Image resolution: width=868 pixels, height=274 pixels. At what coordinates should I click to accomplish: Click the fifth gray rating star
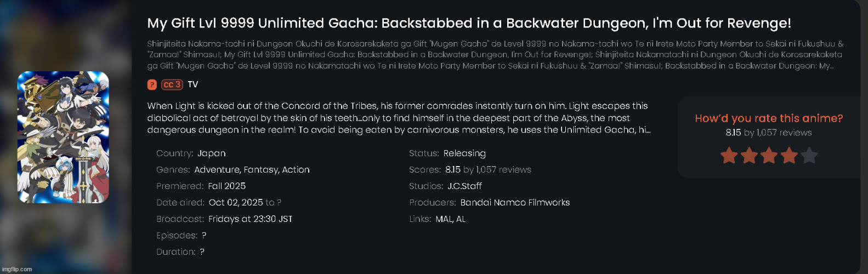click(x=809, y=156)
